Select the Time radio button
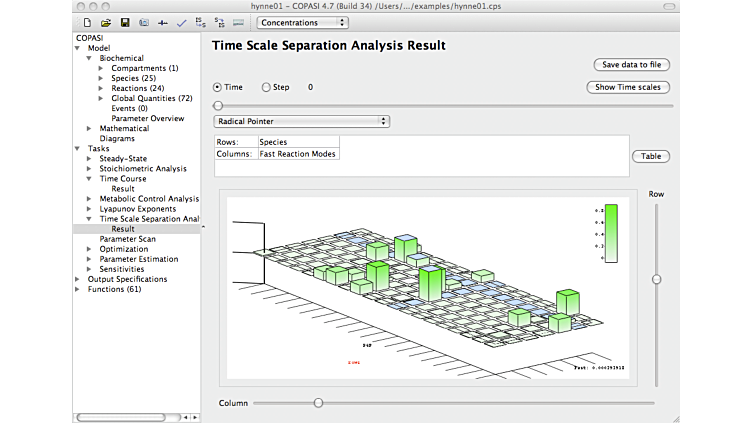This screenshot has height=423, width=752. [x=218, y=87]
